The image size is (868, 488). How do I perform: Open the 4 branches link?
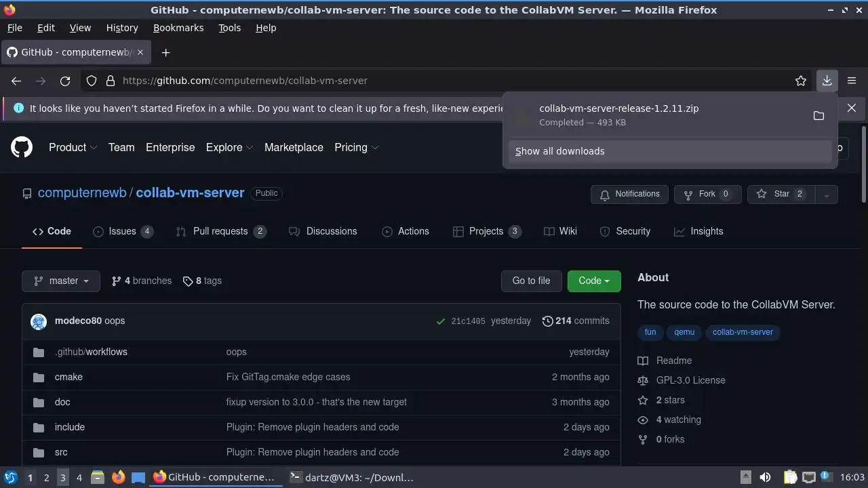pyautogui.click(x=142, y=281)
